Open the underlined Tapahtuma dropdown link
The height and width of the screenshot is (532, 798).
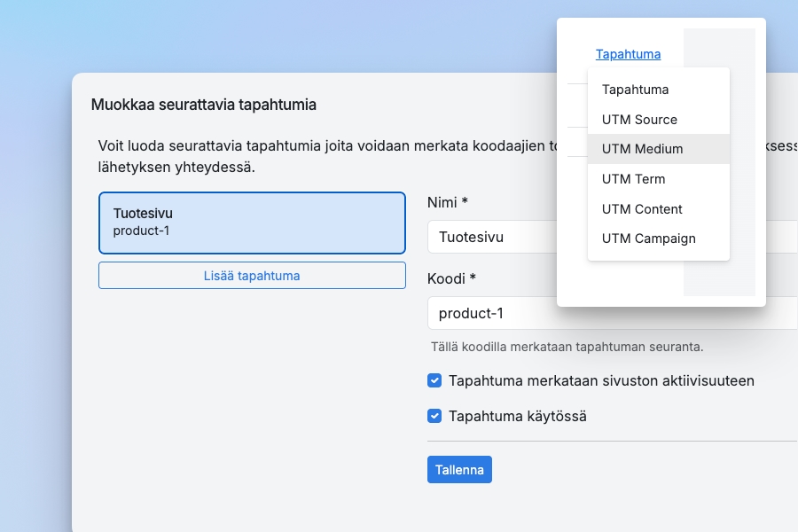pos(628,54)
